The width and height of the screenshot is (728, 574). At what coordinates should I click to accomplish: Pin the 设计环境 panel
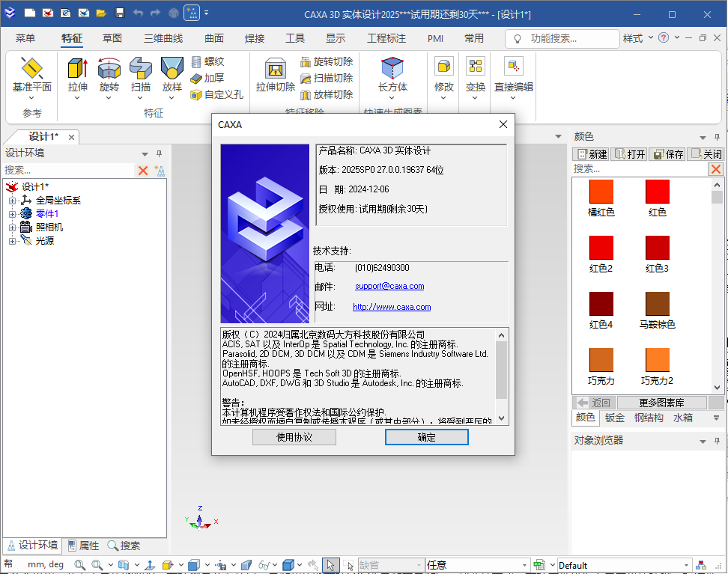[160, 153]
